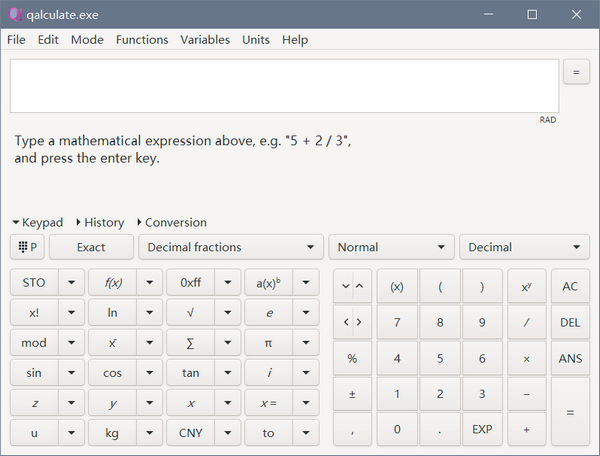Image resolution: width=600 pixels, height=456 pixels.
Task: Open the Normal display mode dropdown
Action: 391,247
